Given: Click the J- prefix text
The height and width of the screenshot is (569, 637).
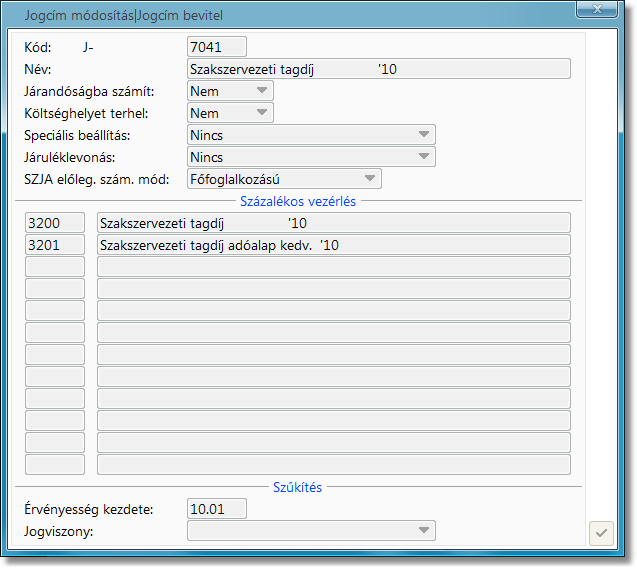Looking at the screenshot, I should coord(88,48).
